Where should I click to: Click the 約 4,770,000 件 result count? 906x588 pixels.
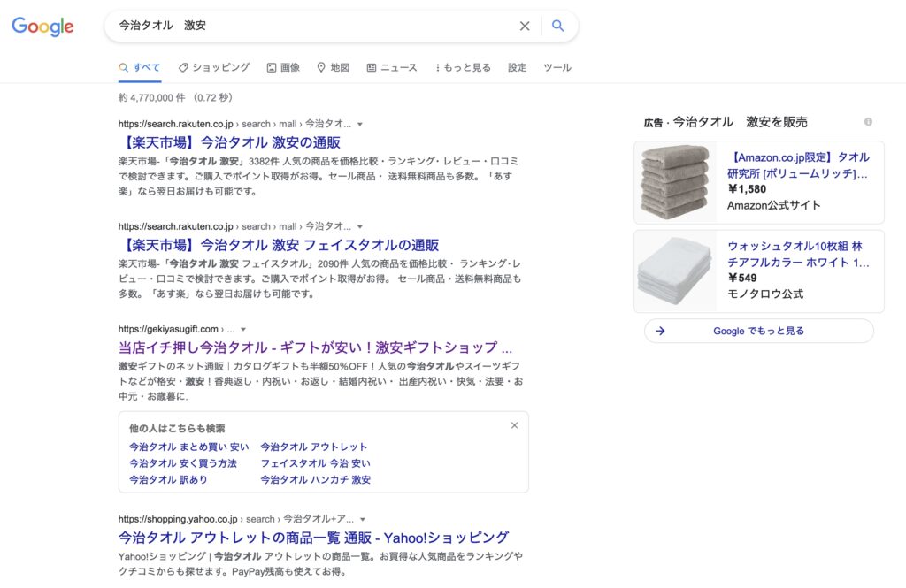pos(151,97)
